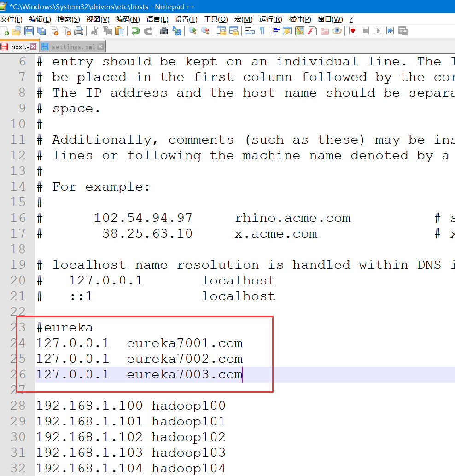Click the Close document toolbar icon
Screen dimensions: 455x476
tap(54, 31)
